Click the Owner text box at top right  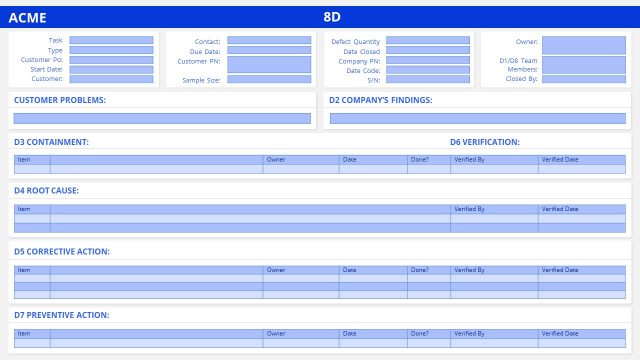[584, 45]
